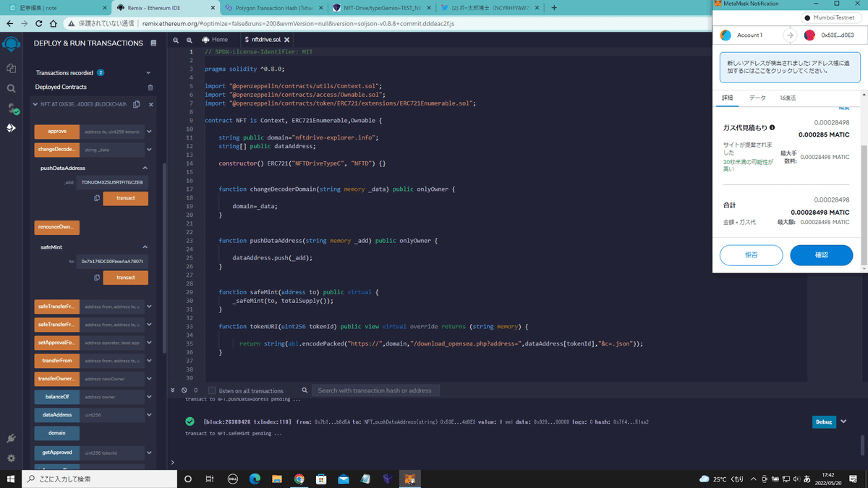
Task: Click the setApprovalForAll function button
Action: 57,342
